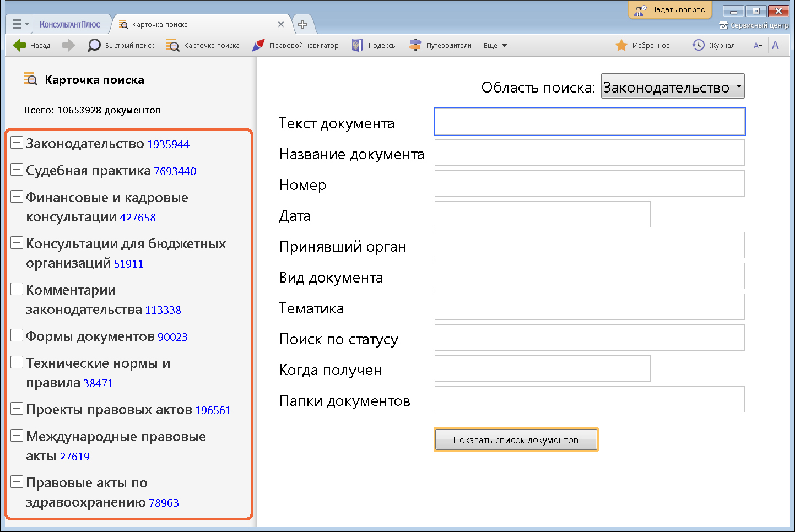This screenshot has height=532, width=795.
Task: Expand the Еще dropdown menu
Action: click(495, 45)
